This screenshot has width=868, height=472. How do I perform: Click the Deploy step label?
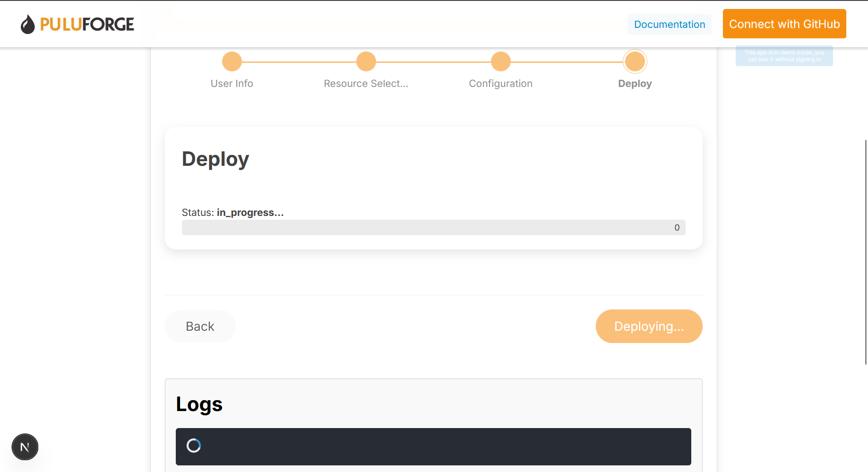[x=635, y=84]
